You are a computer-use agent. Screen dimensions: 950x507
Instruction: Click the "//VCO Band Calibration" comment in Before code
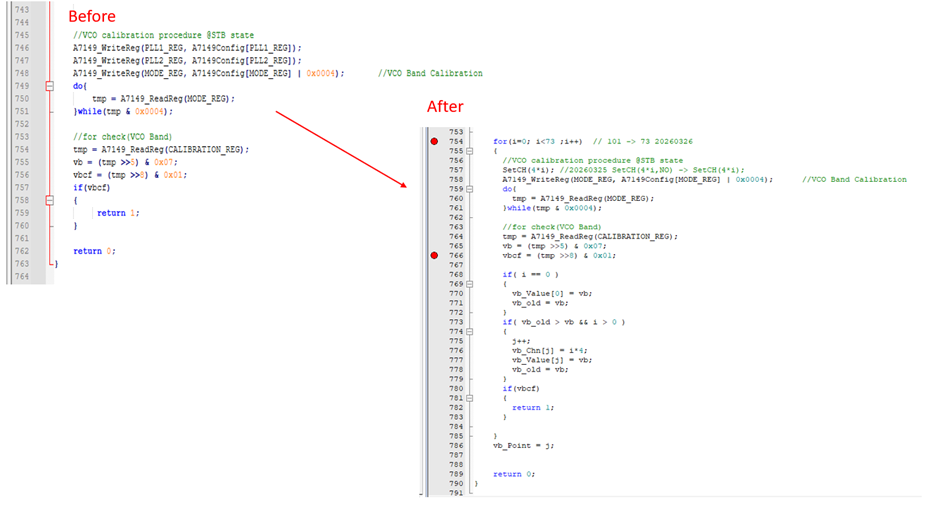pyautogui.click(x=430, y=73)
